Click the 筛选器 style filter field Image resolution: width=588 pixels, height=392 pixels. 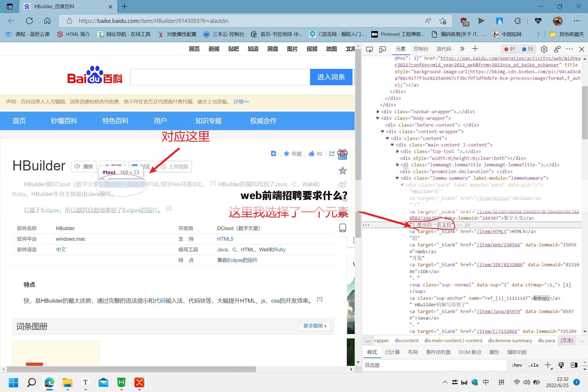pyautogui.click(x=435, y=365)
